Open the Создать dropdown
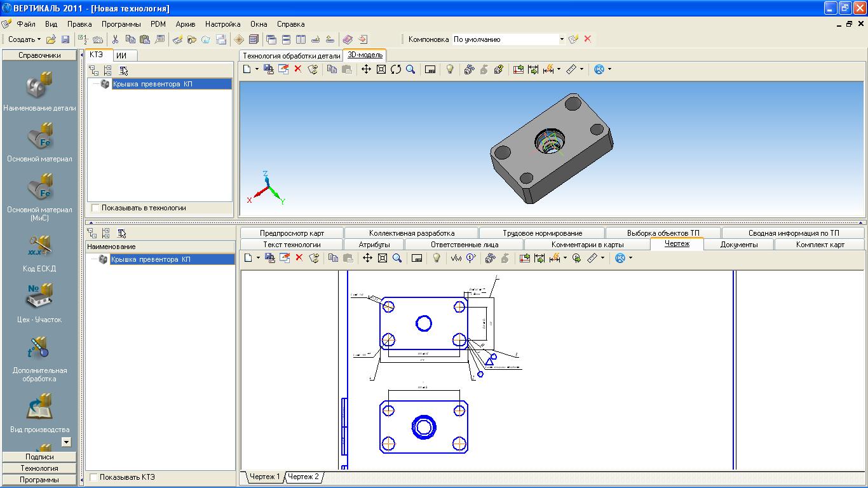This screenshot has height=488, width=868. point(24,39)
